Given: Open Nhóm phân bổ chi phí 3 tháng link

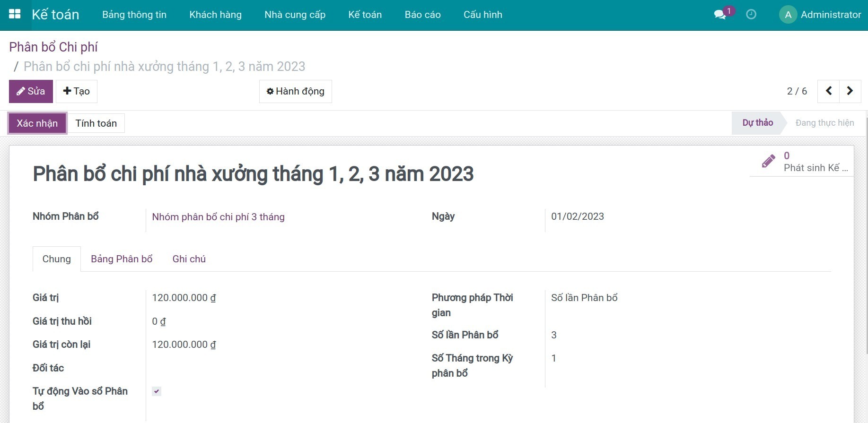Looking at the screenshot, I should 218,217.
